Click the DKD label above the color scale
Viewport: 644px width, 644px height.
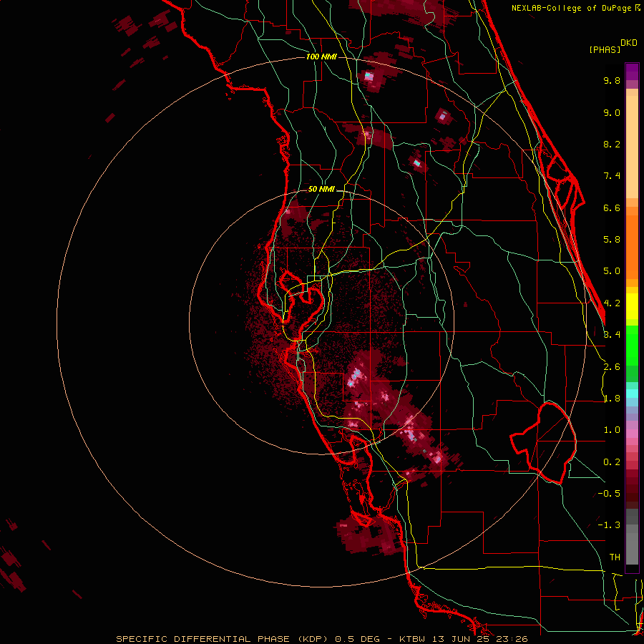point(629,43)
